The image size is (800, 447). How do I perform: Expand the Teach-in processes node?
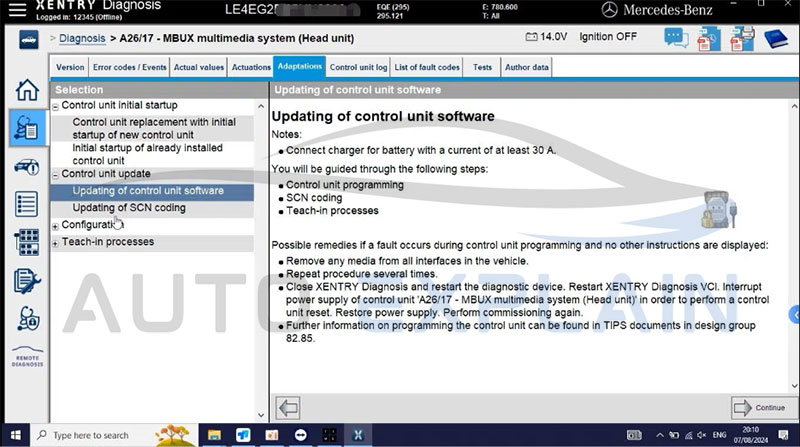[55, 243]
